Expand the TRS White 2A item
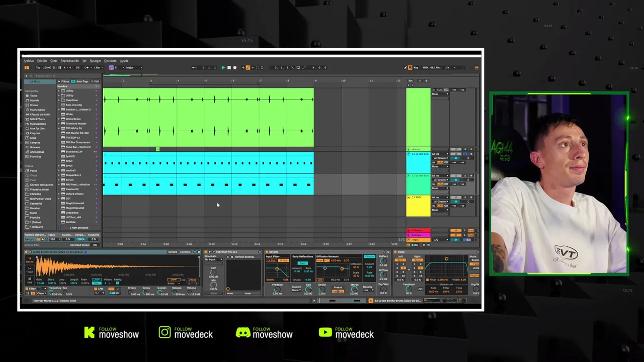This screenshot has height=362, width=644. (59, 128)
